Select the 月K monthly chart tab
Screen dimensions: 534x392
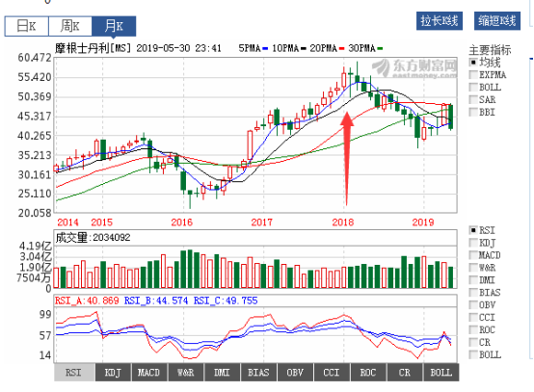[114, 26]
